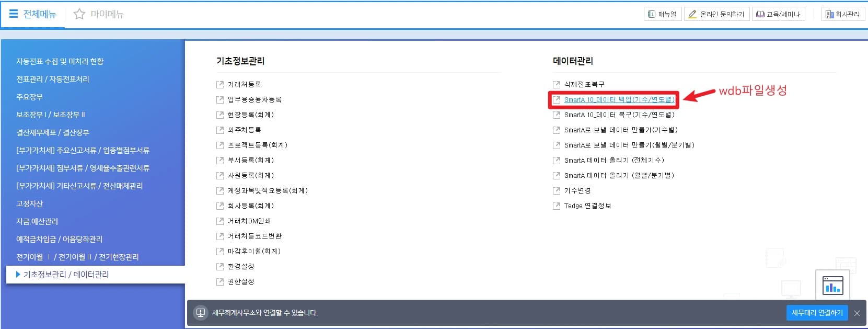This screenshot has width=868, height=329.
Task: Open 마감후이월(회계) link
Action: (254, 251)
